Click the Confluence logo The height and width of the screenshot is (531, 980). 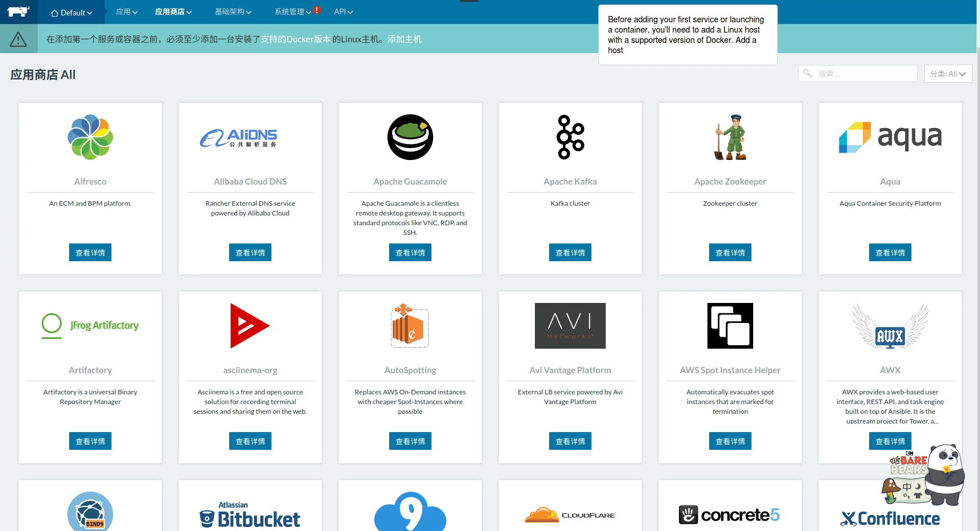coord(890,518)
